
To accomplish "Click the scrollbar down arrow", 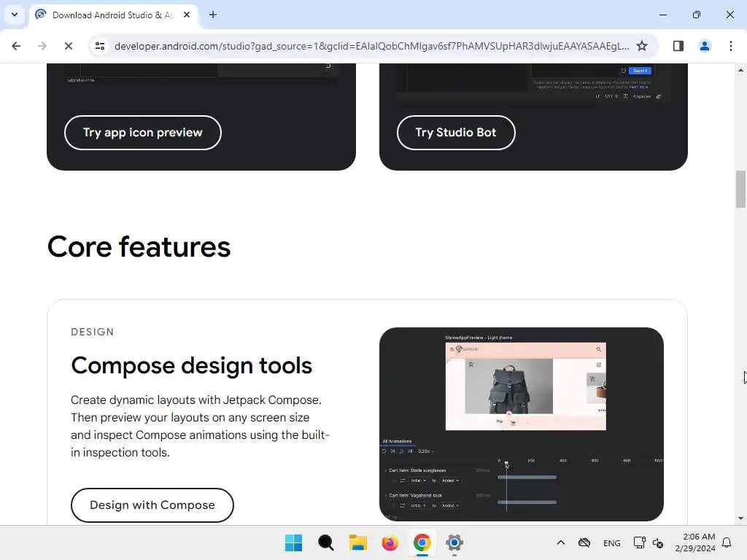I will [740, 518].
